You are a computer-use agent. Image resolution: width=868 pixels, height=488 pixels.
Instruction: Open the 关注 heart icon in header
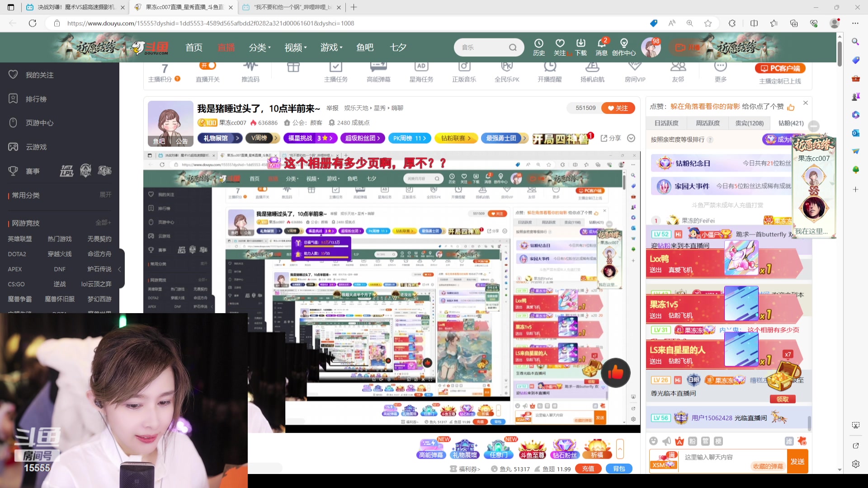tap(560, 47)
